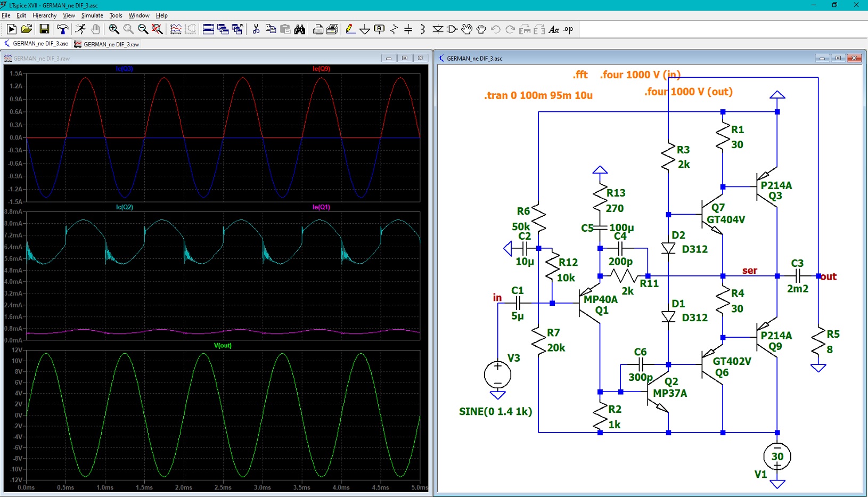Place a ground symbol from toolbar

coord(365,29)
